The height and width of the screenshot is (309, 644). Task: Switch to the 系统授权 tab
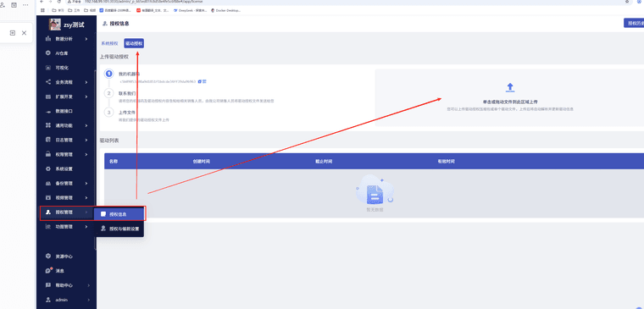109,43
